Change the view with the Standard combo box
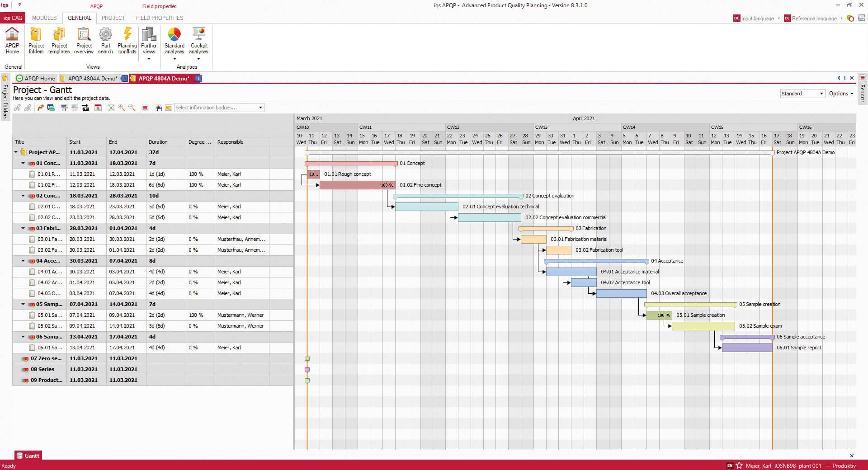 (802, 94)
